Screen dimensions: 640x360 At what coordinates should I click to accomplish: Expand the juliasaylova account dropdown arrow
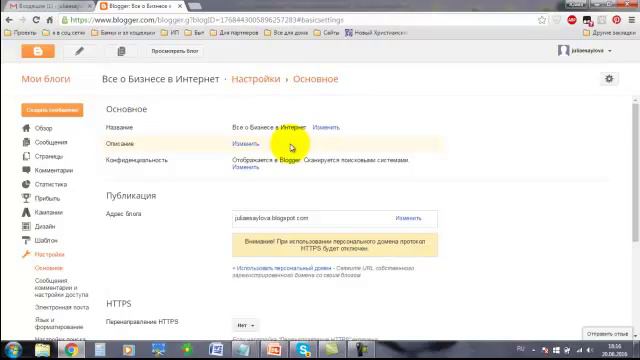pos(610,51)
